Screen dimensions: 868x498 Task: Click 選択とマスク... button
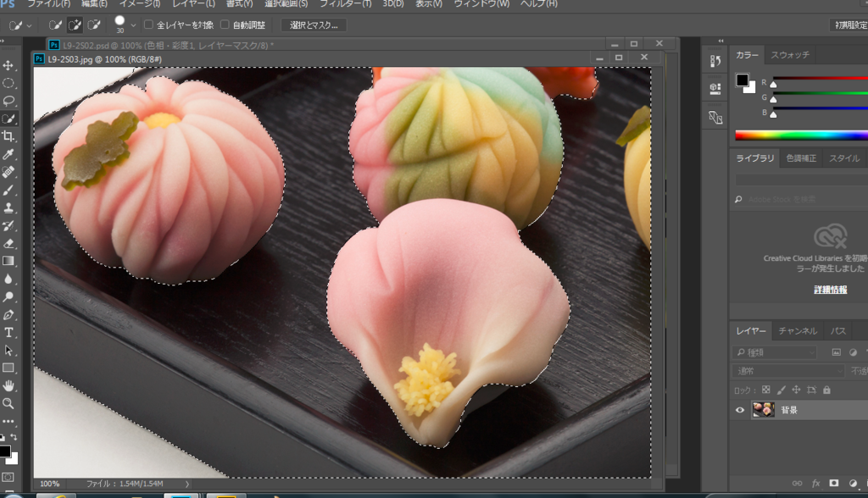(314, 25)
